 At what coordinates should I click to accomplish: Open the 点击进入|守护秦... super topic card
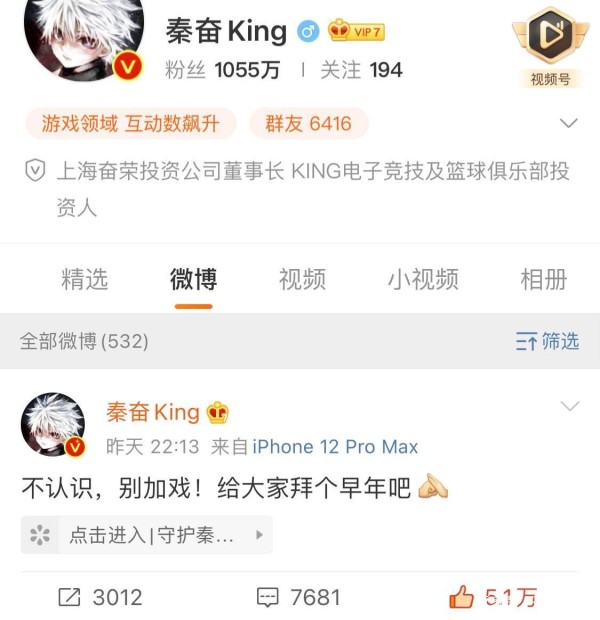pyautogui.click(x=146, y=535)
